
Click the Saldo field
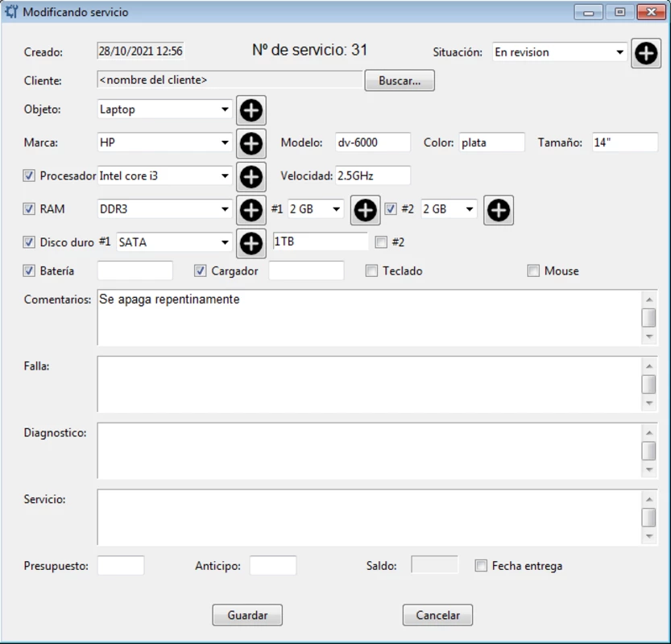(434, 565)
